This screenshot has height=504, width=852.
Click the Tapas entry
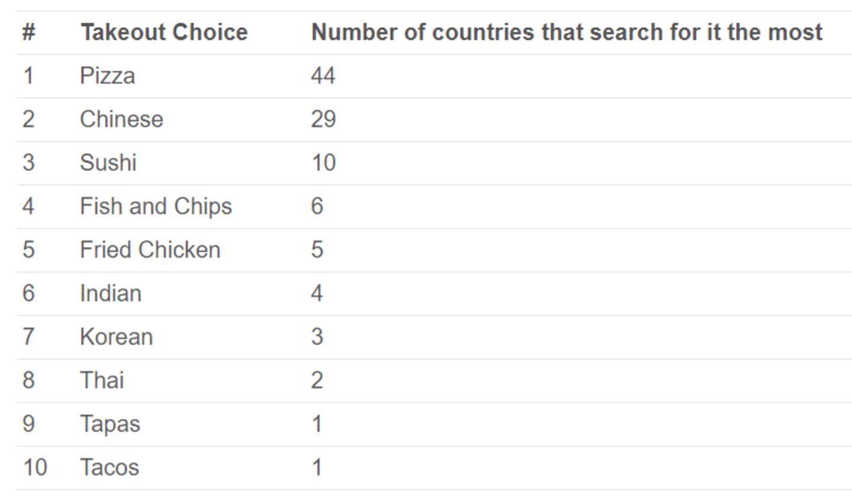110,424
